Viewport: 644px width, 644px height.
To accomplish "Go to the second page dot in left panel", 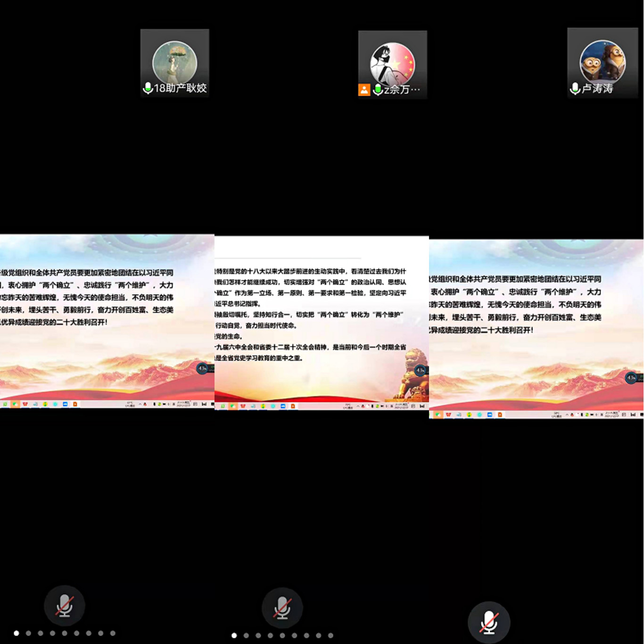I will point(28,633).
